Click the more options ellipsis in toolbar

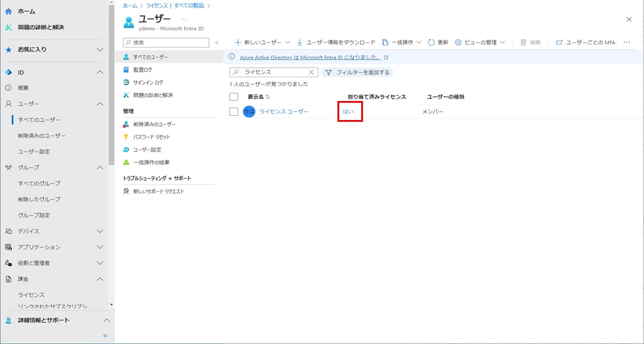click(626, 43)
